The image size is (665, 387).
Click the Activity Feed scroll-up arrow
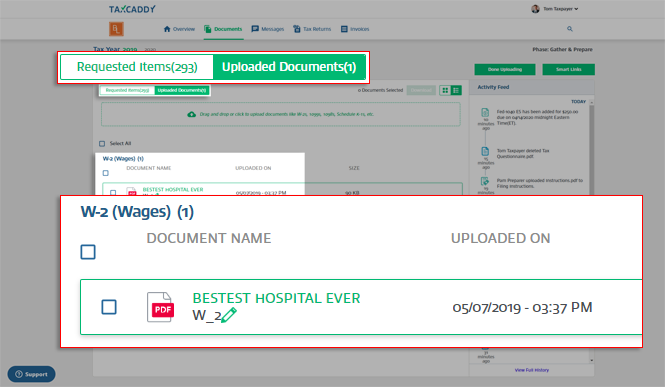point(592,102)
